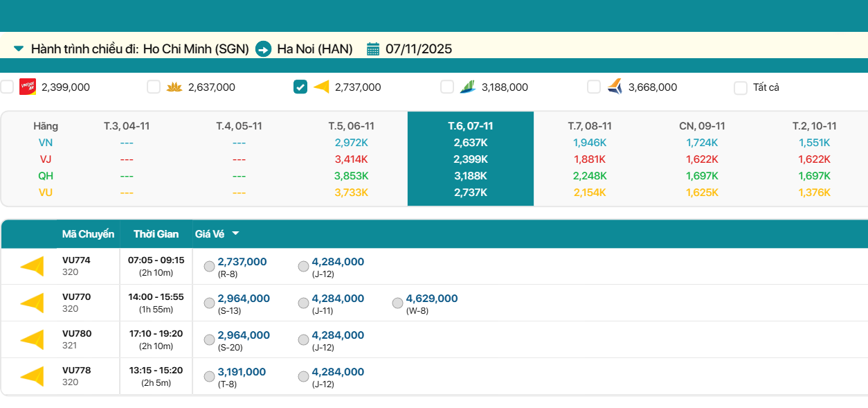Uncheck the checked 2,737,000 airline filter checkbox
The image size is (868, 408).
pos(300,87)
